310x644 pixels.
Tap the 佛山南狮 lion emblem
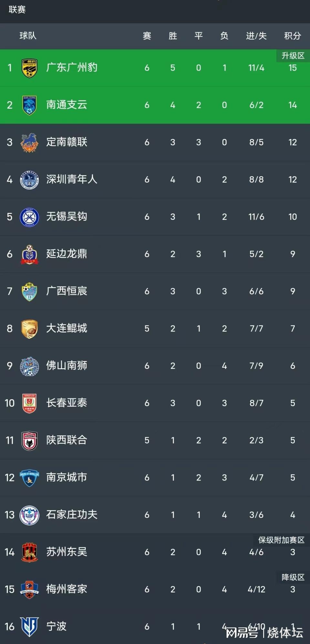pyautogui.click(x=29, y=366)
